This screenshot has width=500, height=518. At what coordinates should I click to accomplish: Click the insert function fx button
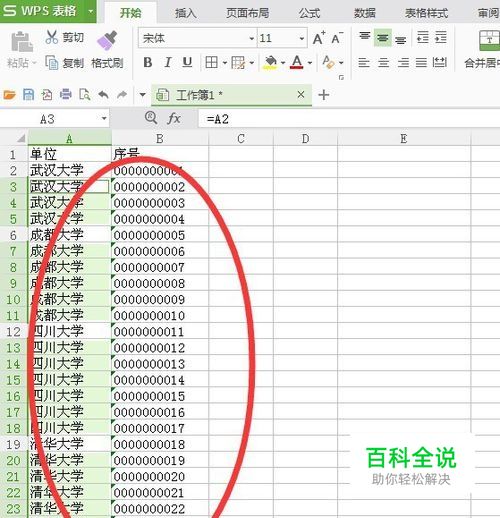tap(174, 118)
